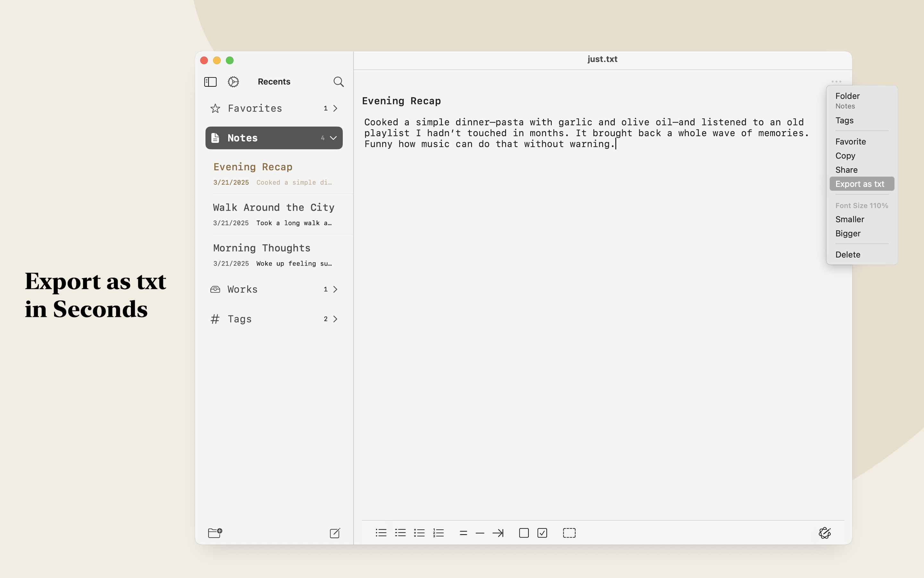Insert dash bullet list
This screenshot has width=924, height=578.
click(400, 533)
